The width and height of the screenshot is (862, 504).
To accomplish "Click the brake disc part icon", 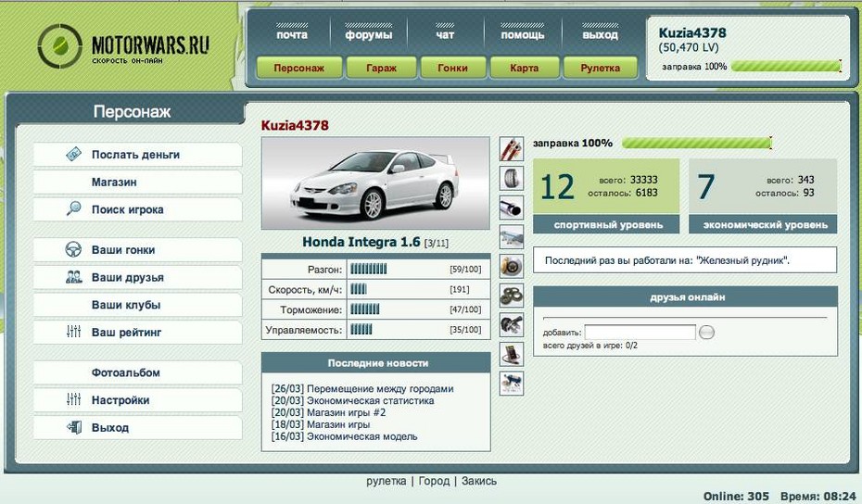I will (512, 266).
